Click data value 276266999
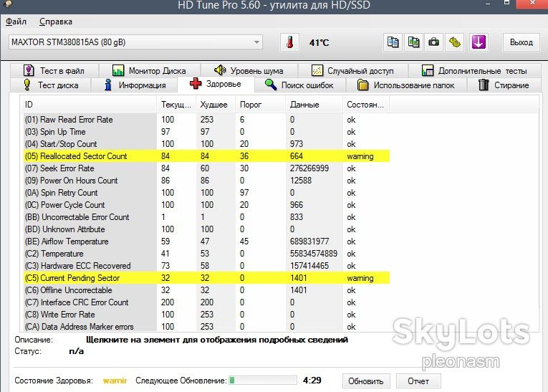The height and width of the screenshot is (392, 548). coord(309,168)
